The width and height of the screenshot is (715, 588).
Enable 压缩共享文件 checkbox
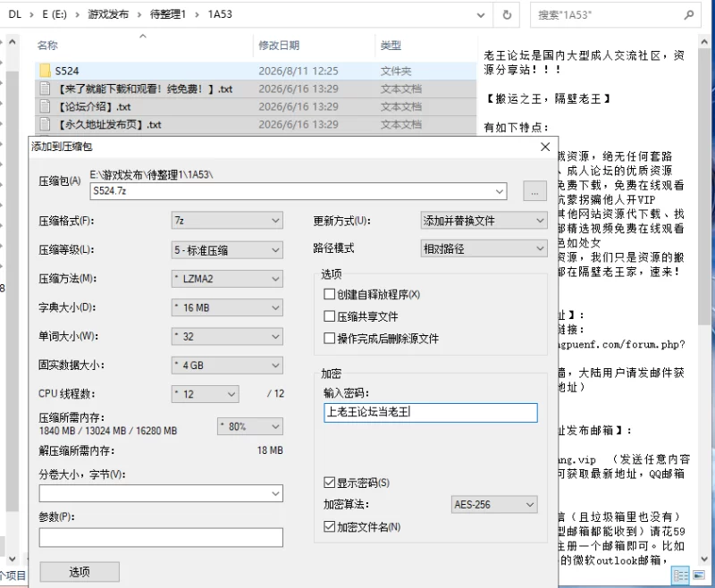(329, 316)
